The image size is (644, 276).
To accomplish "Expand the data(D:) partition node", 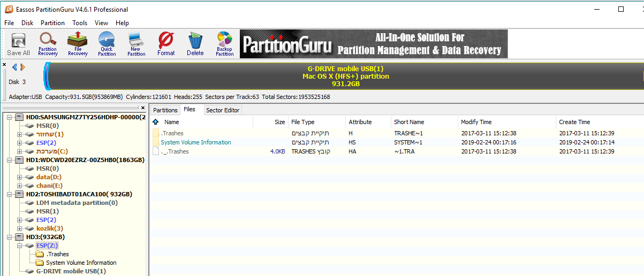I will 20,177.
